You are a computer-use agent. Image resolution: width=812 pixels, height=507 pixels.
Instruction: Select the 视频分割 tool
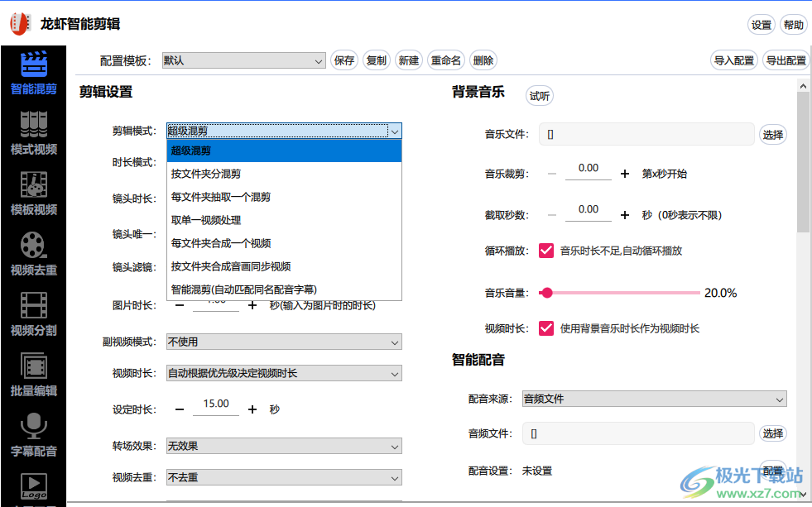click(33, 313)
